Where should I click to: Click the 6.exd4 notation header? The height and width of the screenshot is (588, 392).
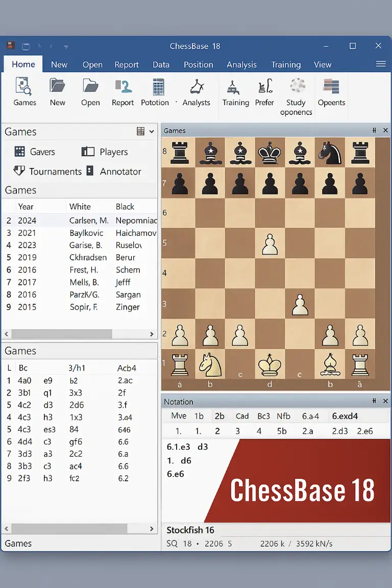click(345, 416)
